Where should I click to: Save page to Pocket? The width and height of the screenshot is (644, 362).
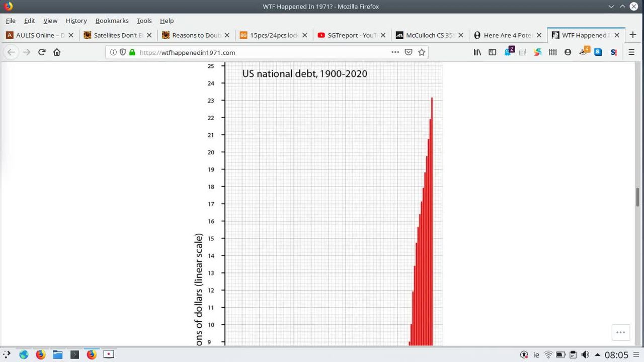[x=409, y=52]
